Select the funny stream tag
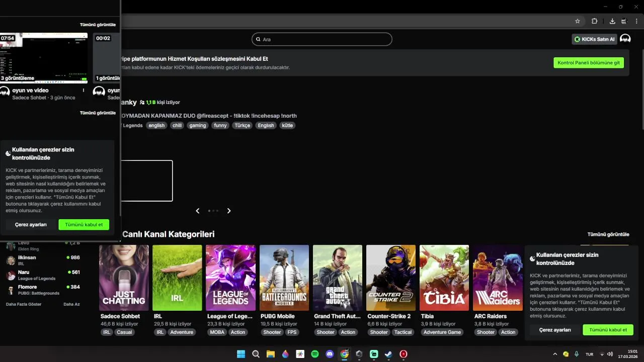Viewport: 644px width, 362px height. [x=220, y=126]
